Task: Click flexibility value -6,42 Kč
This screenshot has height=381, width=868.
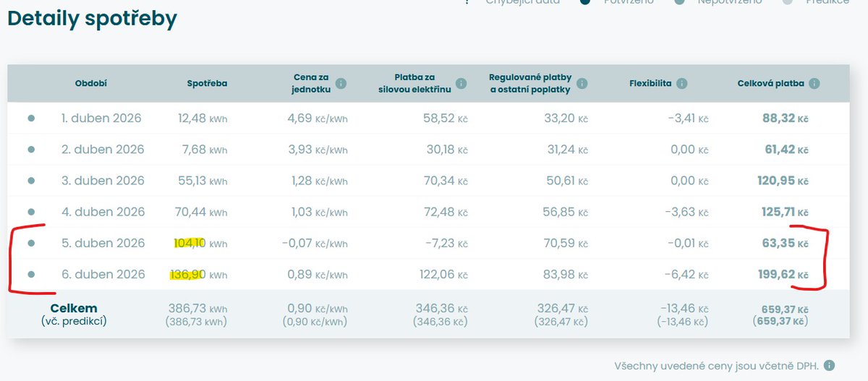Action: click(688, 275)
